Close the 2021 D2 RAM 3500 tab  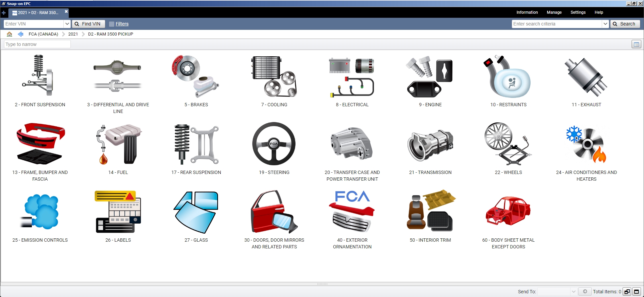(66, 11)
